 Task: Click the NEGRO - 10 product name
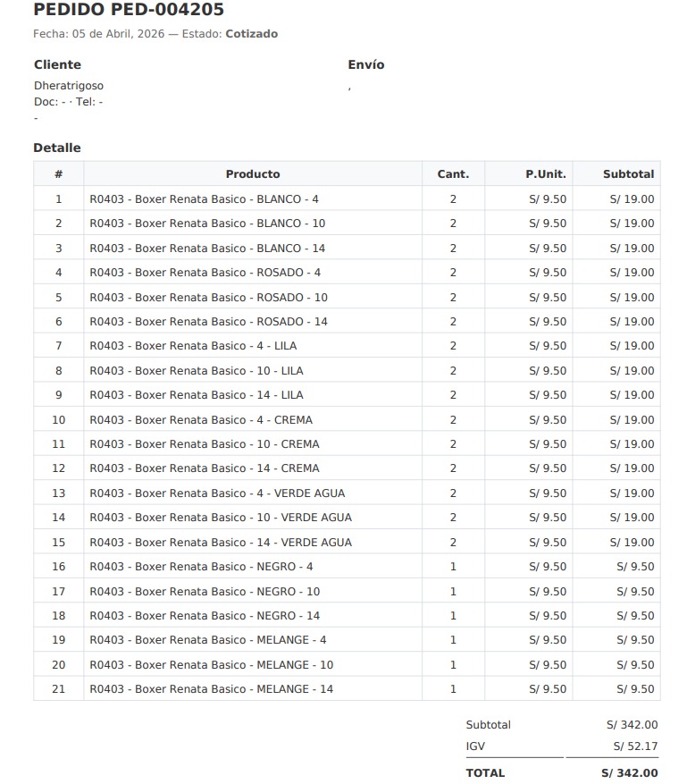(205, 592)
